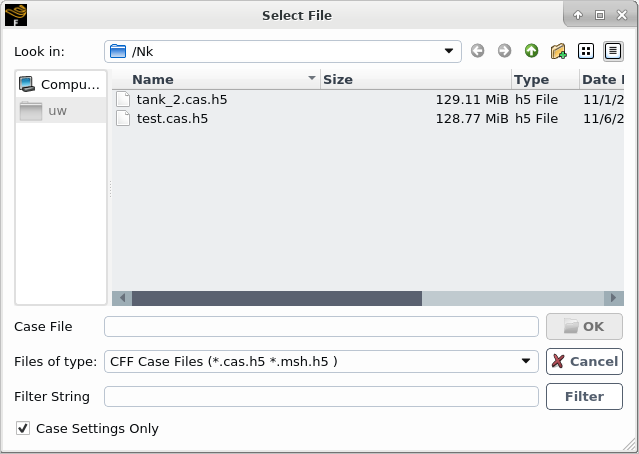Image resolution: width=639 pixels, height=454 pixels.
Task: Select the uw folder in sidebar
Action: (x=61, y=111)
